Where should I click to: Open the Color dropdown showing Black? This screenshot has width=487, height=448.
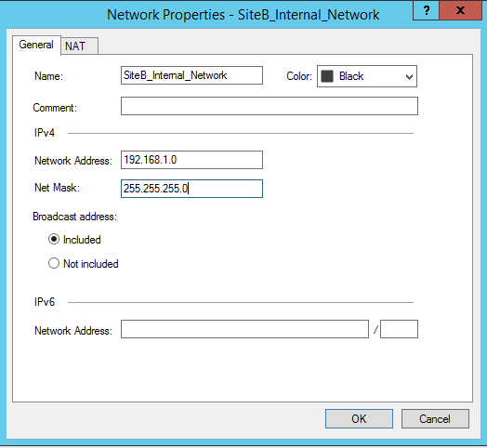coord(367,76)
